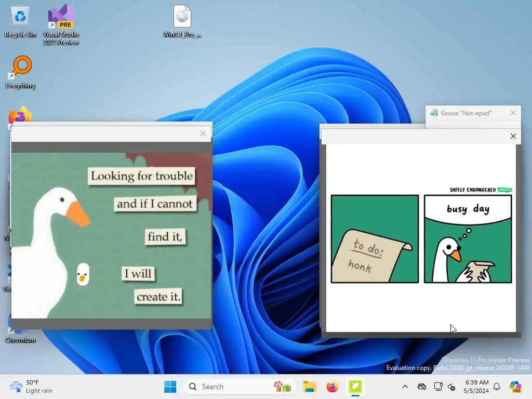Click the "busy day" goose comic panel
Screen dimensions: 532x399
pyautogui.click(x=468, y=239)
